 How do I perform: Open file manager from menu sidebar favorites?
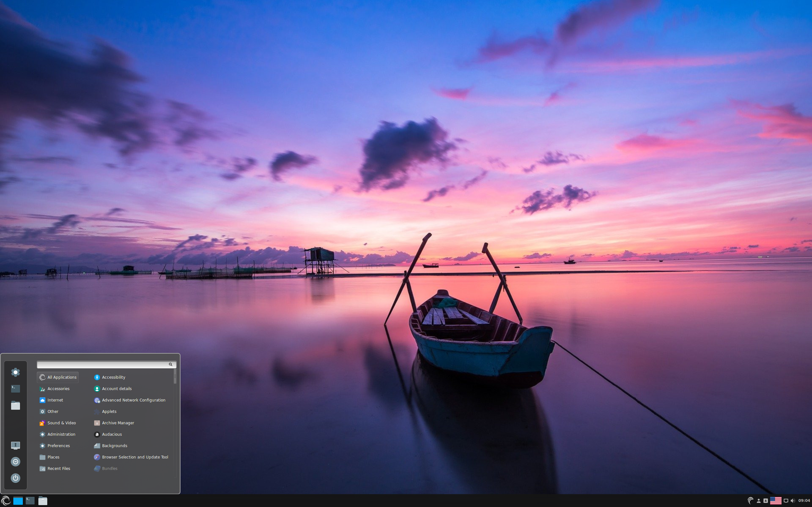coord(16,405)
